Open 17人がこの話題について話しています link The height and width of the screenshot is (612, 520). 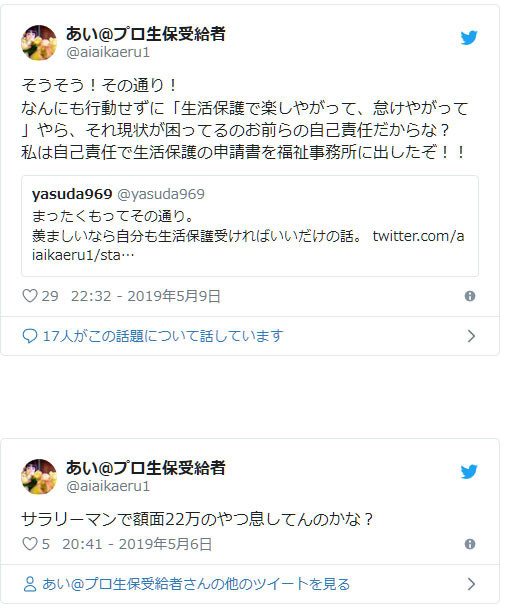pos(163,336)
